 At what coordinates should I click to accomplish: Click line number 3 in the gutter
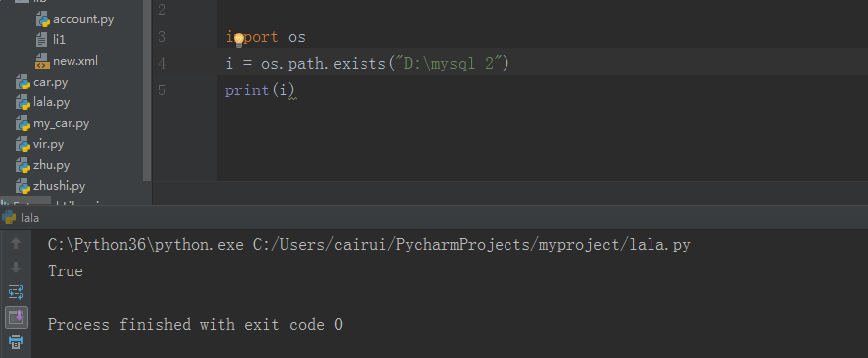pyautogui.click(x=162, y=37)
